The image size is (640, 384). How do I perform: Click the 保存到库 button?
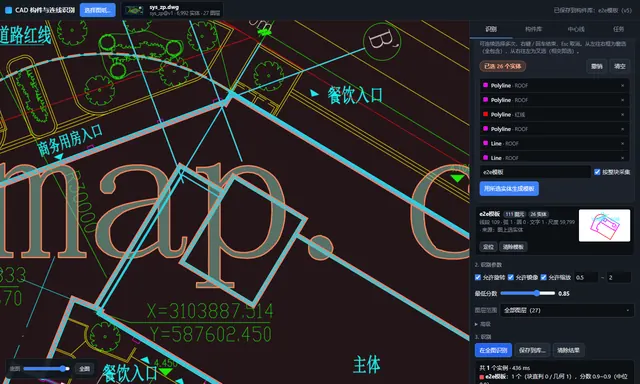(532, 350)
